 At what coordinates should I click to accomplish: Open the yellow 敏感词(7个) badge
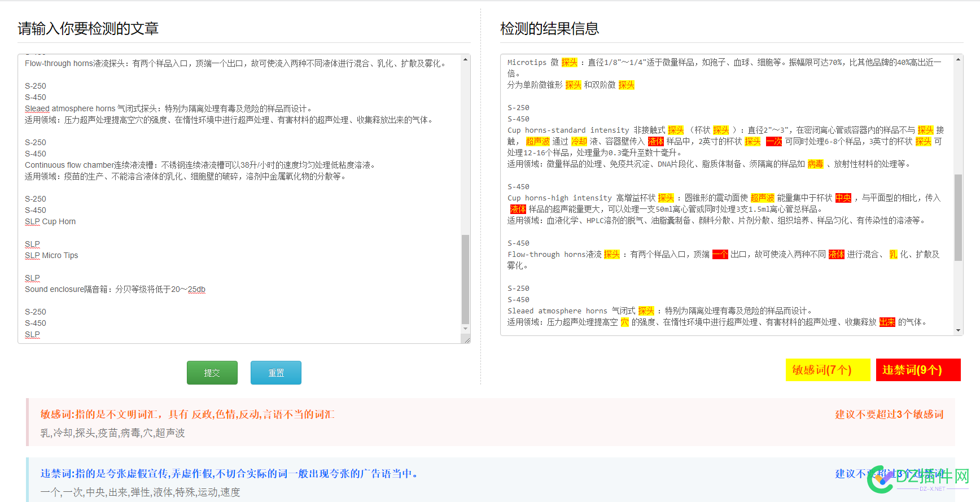[828, 370]
